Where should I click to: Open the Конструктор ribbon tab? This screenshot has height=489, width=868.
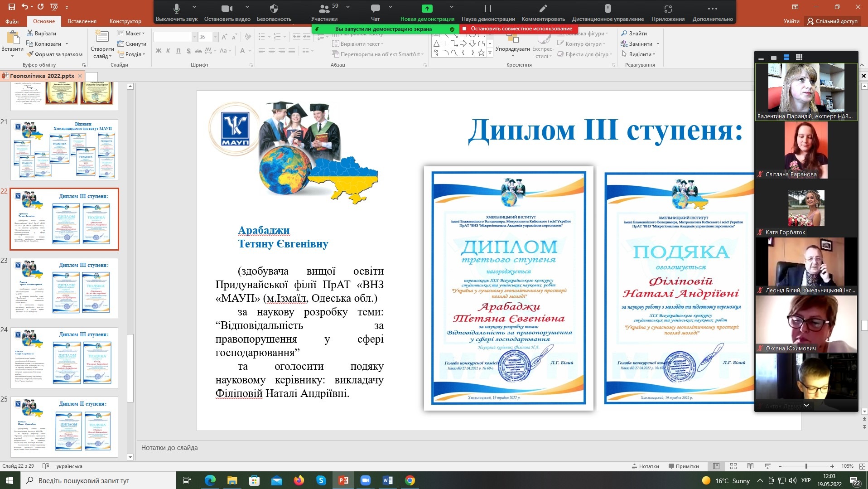click(125, 21)
